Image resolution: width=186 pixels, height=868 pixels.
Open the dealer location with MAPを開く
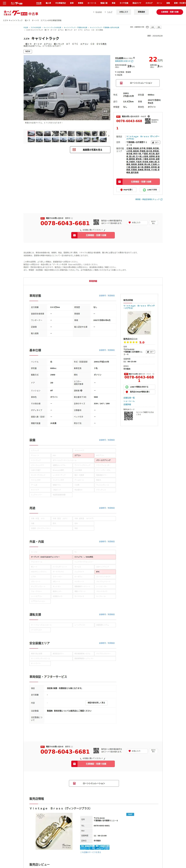[126, 190]
